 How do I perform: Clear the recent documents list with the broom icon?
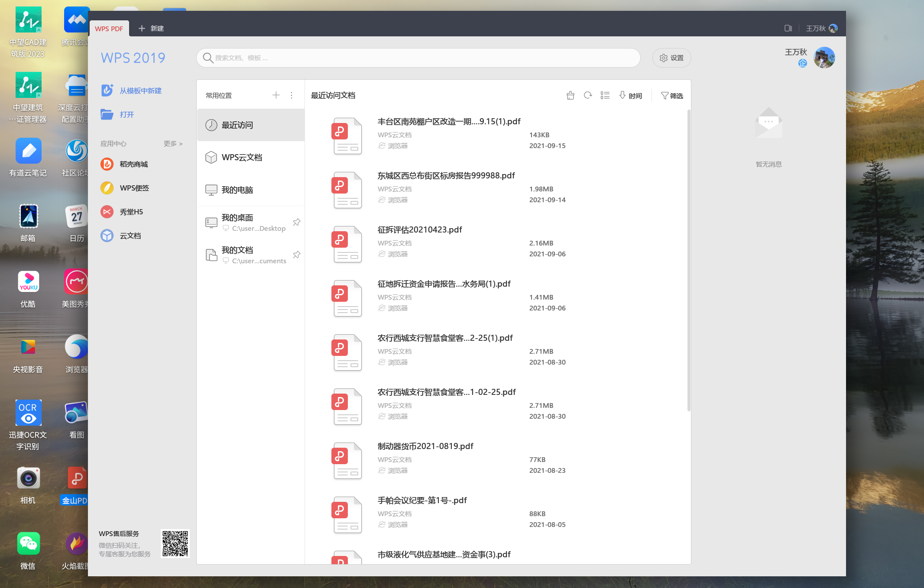(570, 95)
